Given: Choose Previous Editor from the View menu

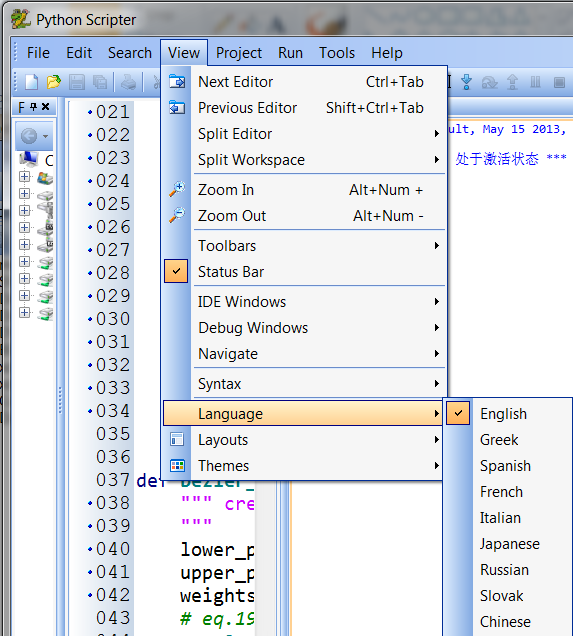Looking at the screenshot, I should click(304, 108).
